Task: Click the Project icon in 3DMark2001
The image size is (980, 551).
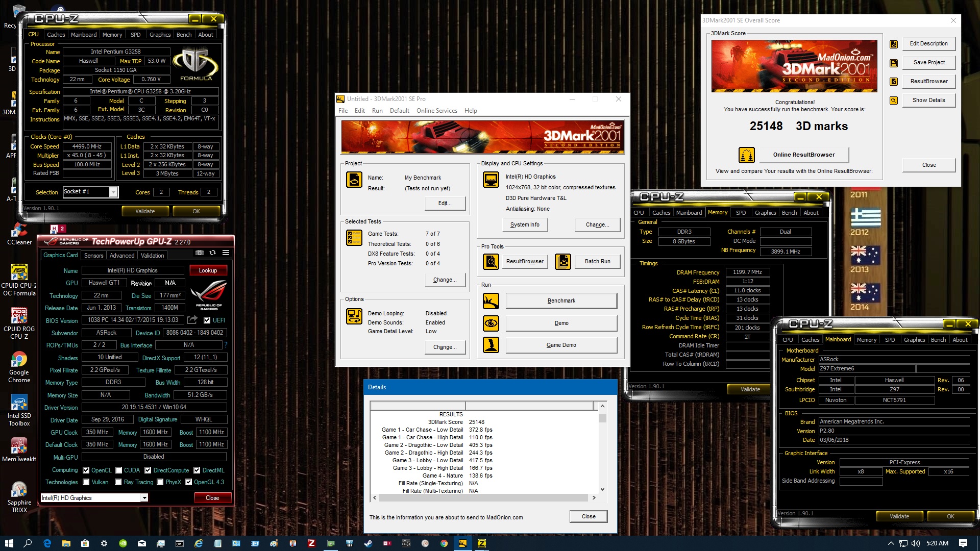Action: point(354,180)
